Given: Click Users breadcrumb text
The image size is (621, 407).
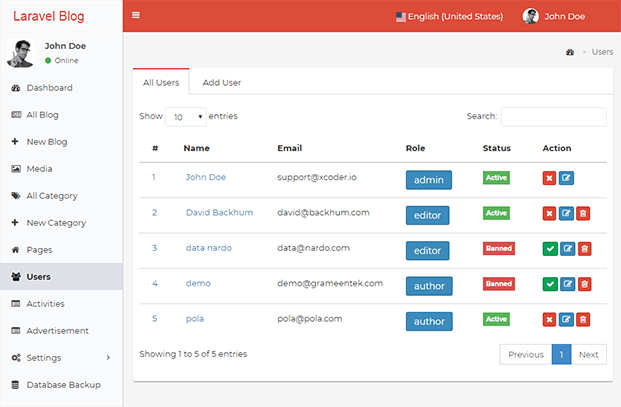Looking at the screenshot, I should [x=602, y=52].
